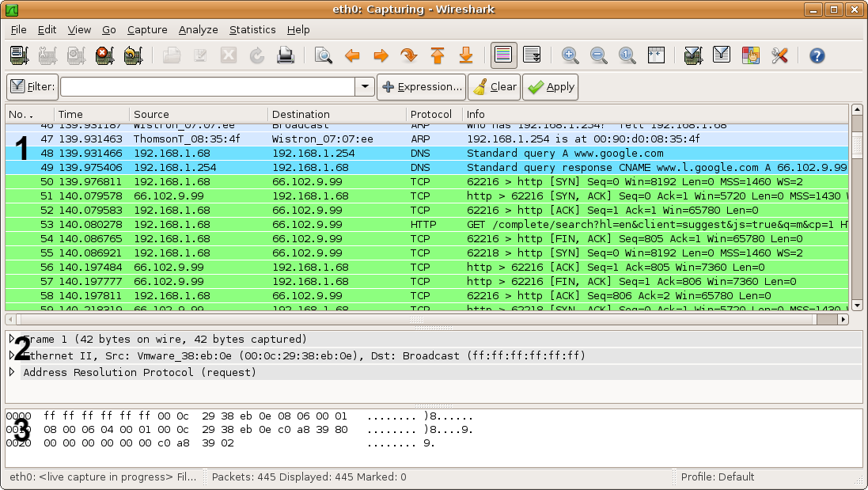The image size is (868, 490).
Task: Open the Go menu
Action: point(109,30)
